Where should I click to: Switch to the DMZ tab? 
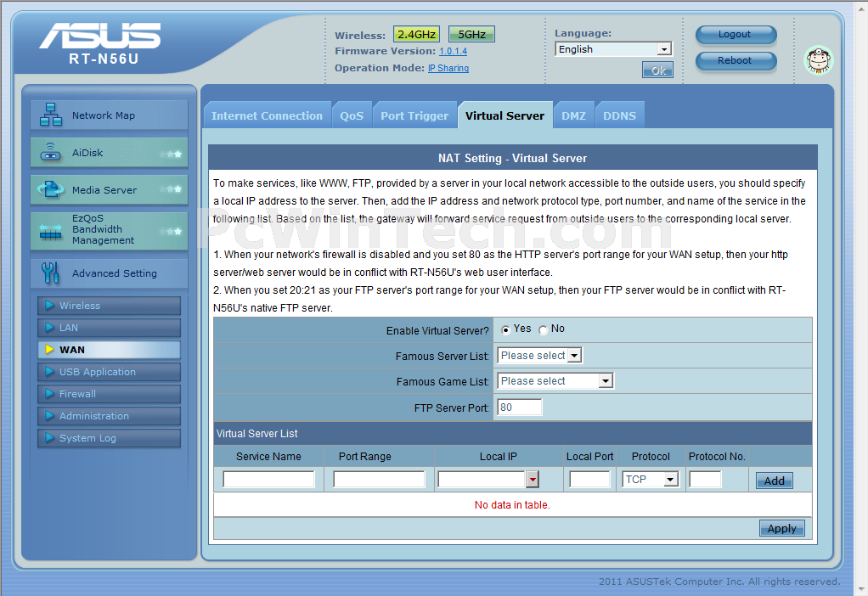(573, 115)
